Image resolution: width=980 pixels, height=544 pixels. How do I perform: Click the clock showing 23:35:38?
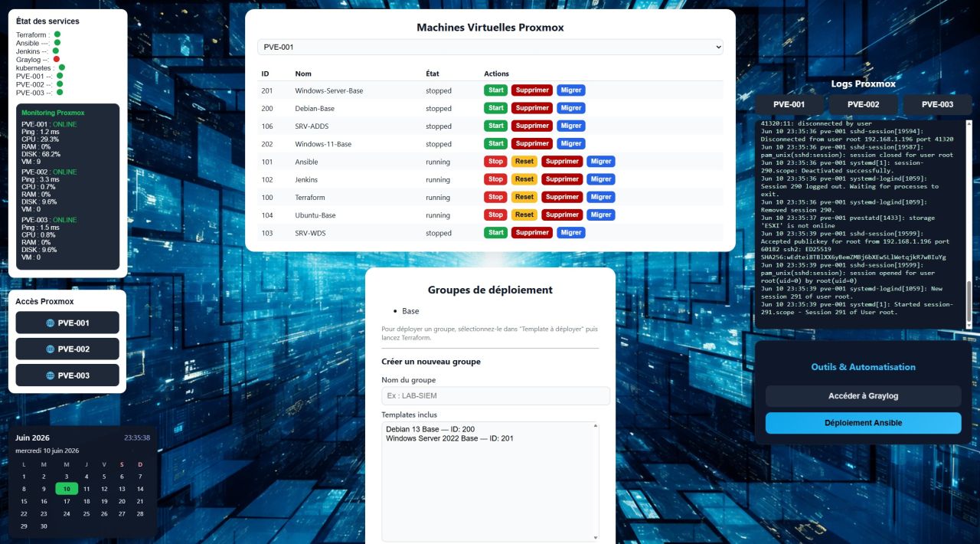(x=137, y=438)
